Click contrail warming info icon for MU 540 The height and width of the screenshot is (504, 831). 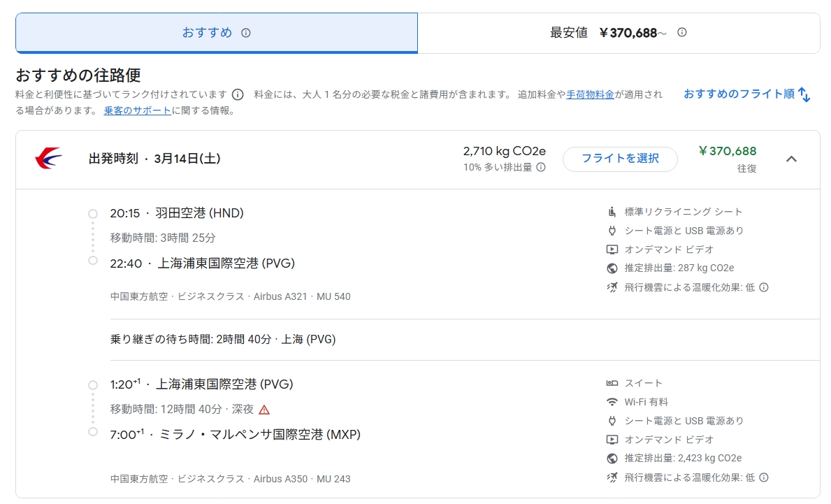coord(764,287)
